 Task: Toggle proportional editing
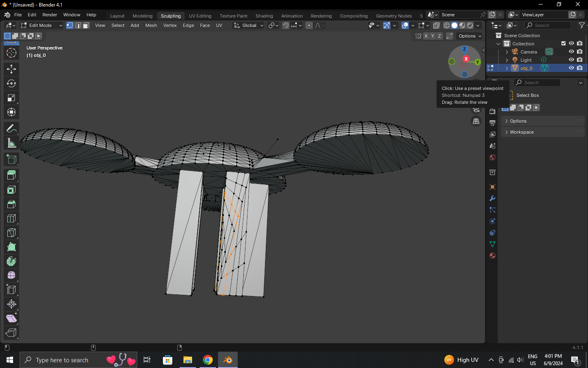click(x=309, y=25)
